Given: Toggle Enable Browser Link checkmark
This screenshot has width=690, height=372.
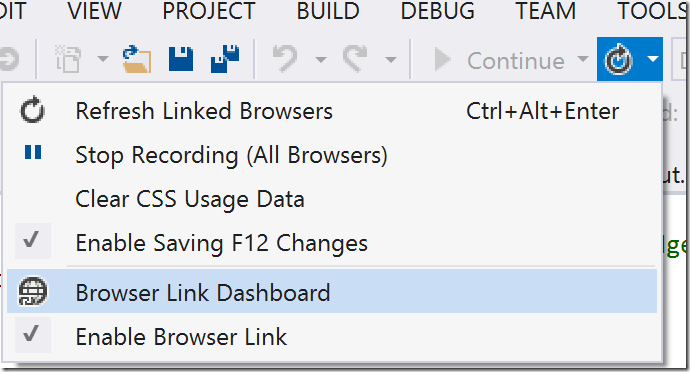Looking at the screenshot, I should coord(32,335).
